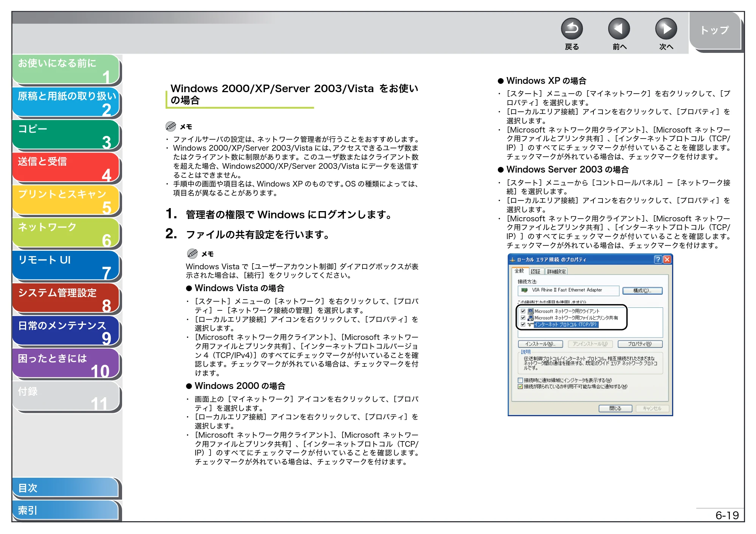Close the ローカル エリア接続のプロパティ dialog
The height and width of the screenshot is (534, 756).
click(x=667, y=259)
